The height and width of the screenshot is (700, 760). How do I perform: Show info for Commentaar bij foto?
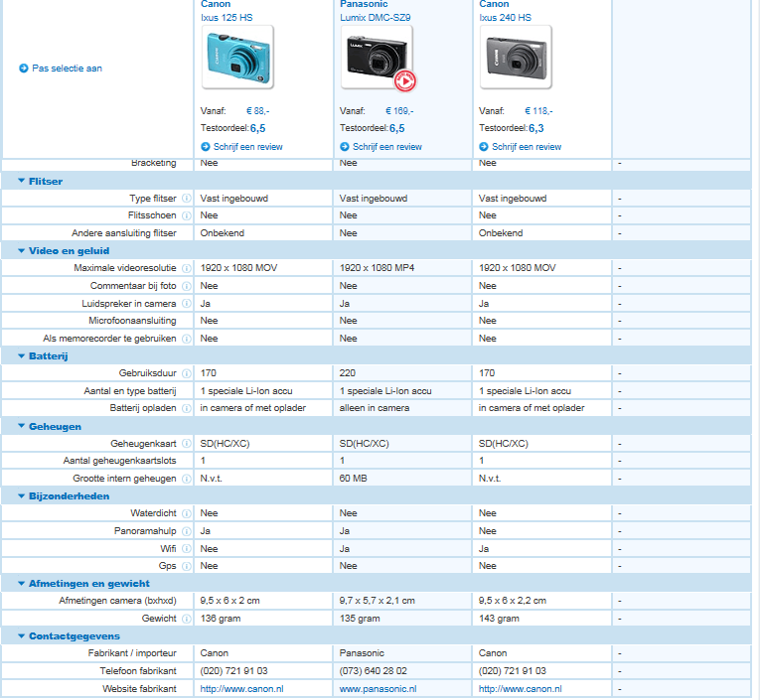pyautogui.click(x=186, y=286)
